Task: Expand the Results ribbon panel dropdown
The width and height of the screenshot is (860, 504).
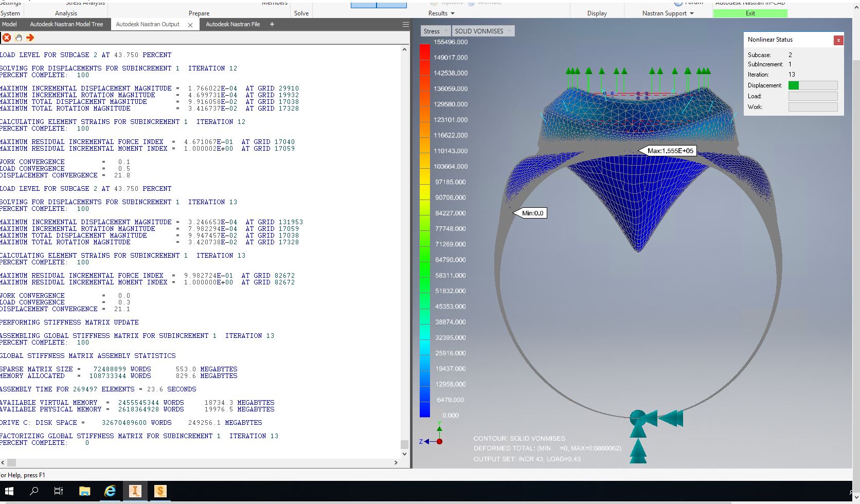Action: [x=441, y=13]
